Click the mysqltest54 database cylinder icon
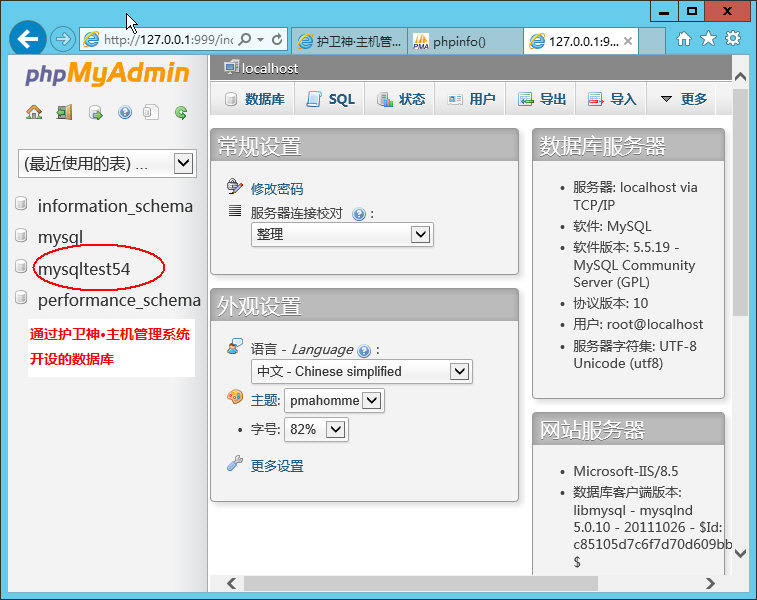The width and height of the screenshot is (757, 600). point(21,266)
